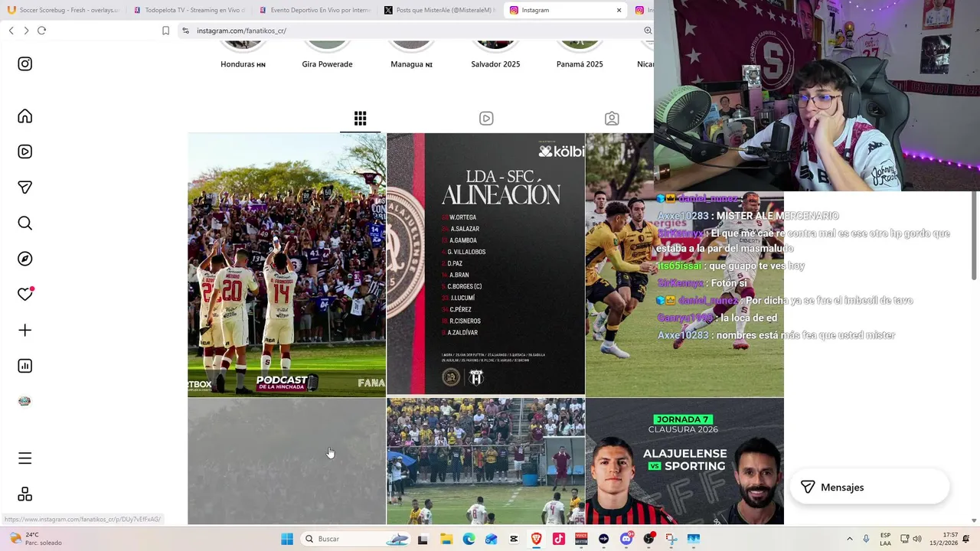Image resolution: width=980 pixels, height=551 pixels.
Task: Go to Instagram Home feed icon
Action: point(25,116)
